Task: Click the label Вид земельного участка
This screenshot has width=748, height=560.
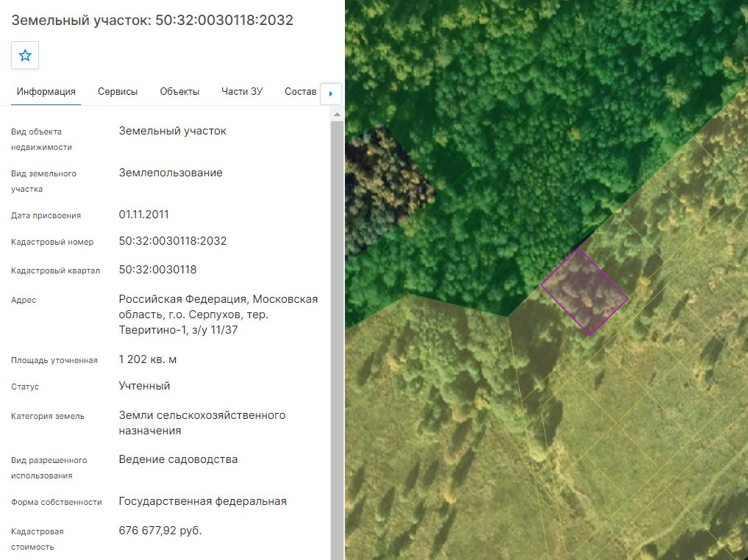Action: (43, 181)
